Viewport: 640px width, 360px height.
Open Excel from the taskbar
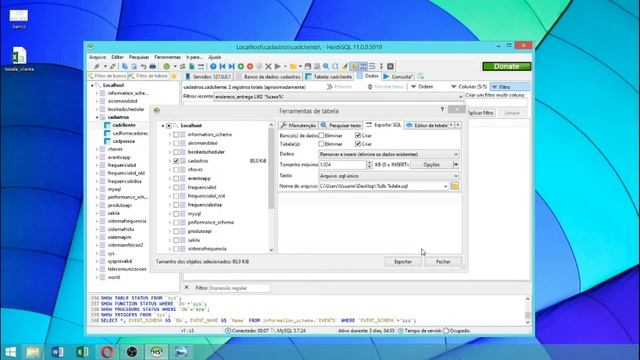coord(82,351)
